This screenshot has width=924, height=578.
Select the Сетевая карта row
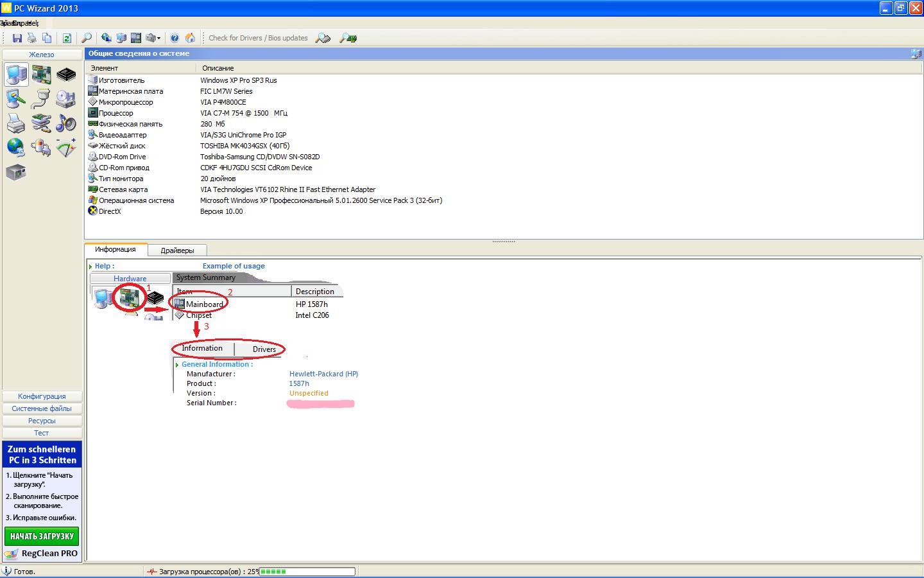[504, 189]
